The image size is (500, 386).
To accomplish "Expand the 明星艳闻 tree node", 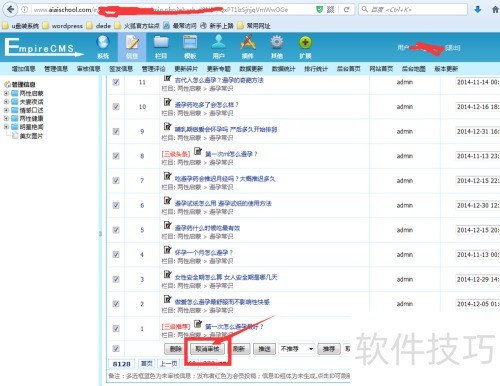I will (6, 127).
